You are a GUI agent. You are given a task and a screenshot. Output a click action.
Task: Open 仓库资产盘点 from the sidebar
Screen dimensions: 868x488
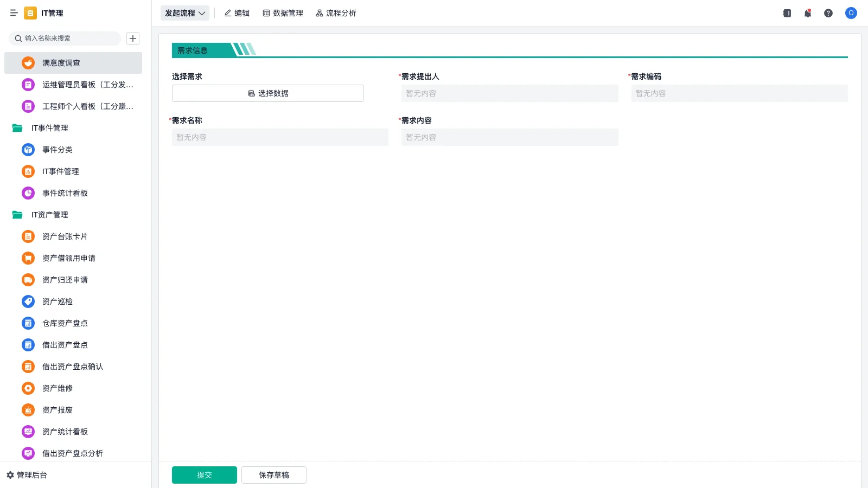(28, 323)
